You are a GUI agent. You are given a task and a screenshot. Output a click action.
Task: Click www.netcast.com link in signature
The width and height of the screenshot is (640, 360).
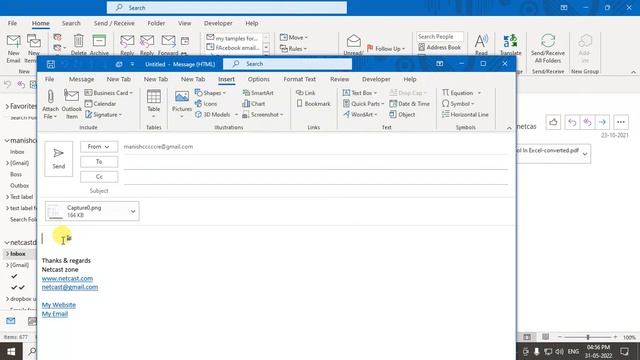(x=67, y=278)
